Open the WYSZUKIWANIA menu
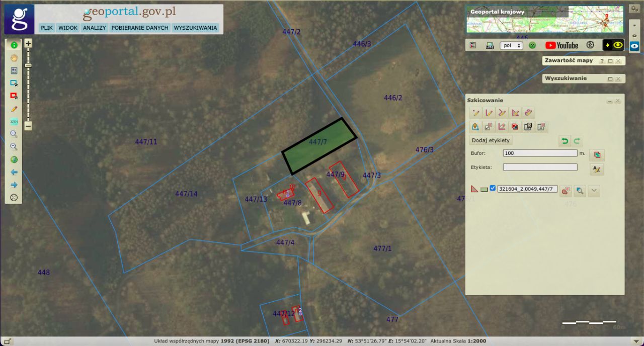Screen dimensions: 644x346 tap(195, 28)
